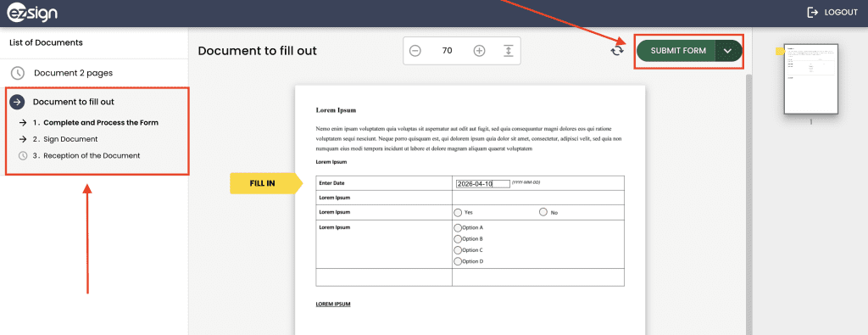Click the refresh document icon
The width and height of the screenshot is (868, 335).
tap(617, 50)
